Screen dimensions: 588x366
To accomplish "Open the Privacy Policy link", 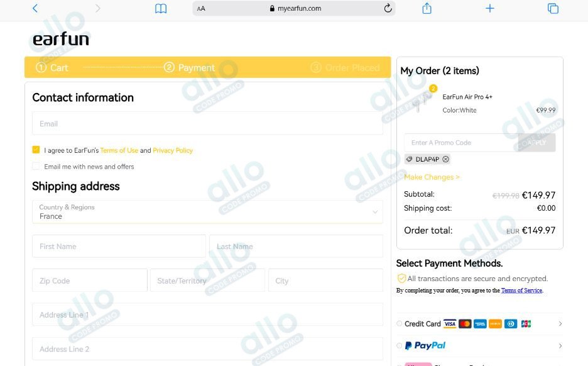I will click(x=173, y=150).
